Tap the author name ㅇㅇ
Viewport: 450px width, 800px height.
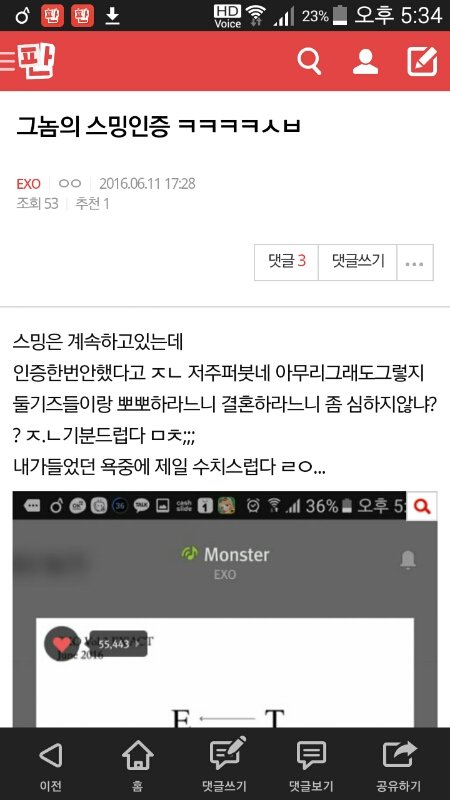pyautogui.click(x=70, y=184)
